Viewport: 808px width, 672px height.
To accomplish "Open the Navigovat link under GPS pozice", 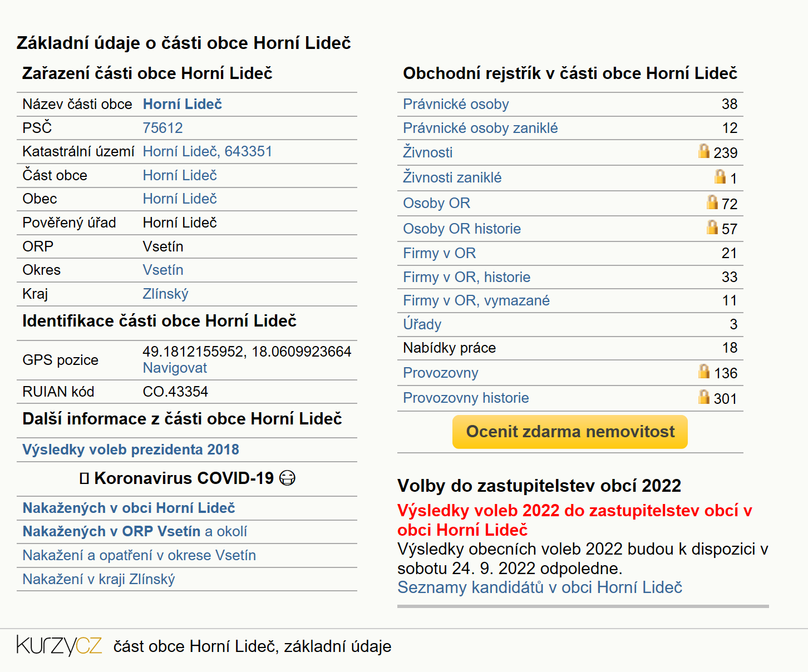I will click(175, 368).
